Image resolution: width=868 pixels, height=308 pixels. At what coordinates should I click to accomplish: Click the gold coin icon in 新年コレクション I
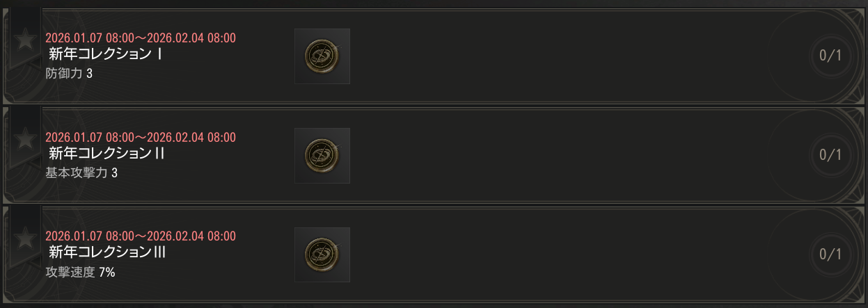[x=322, y=56]
